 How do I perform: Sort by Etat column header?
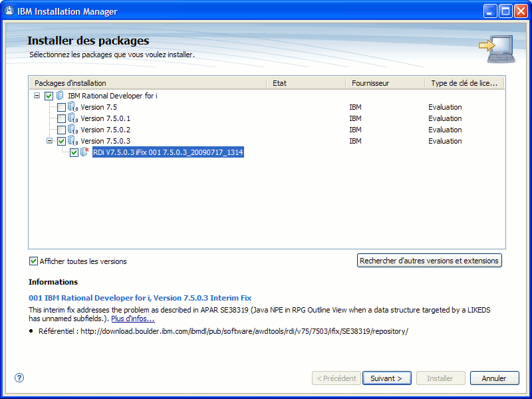point(306,83)
